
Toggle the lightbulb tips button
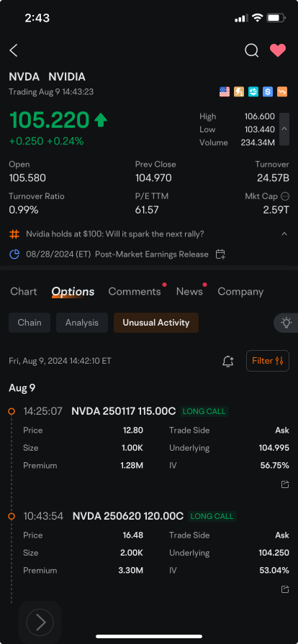point(286,323)
